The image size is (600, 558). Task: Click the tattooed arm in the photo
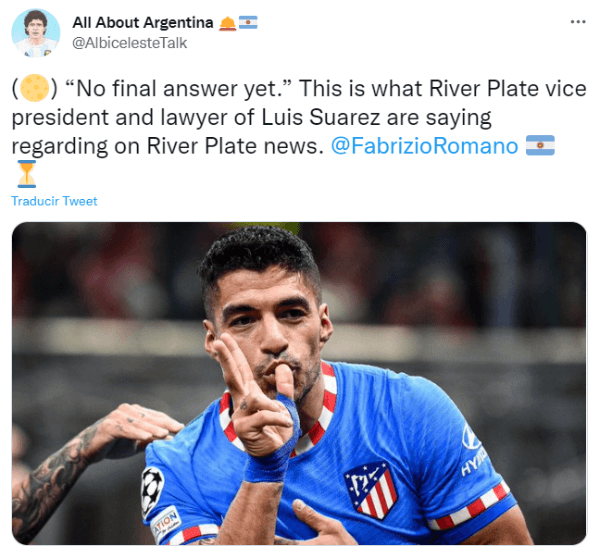(x=77, y=467)
